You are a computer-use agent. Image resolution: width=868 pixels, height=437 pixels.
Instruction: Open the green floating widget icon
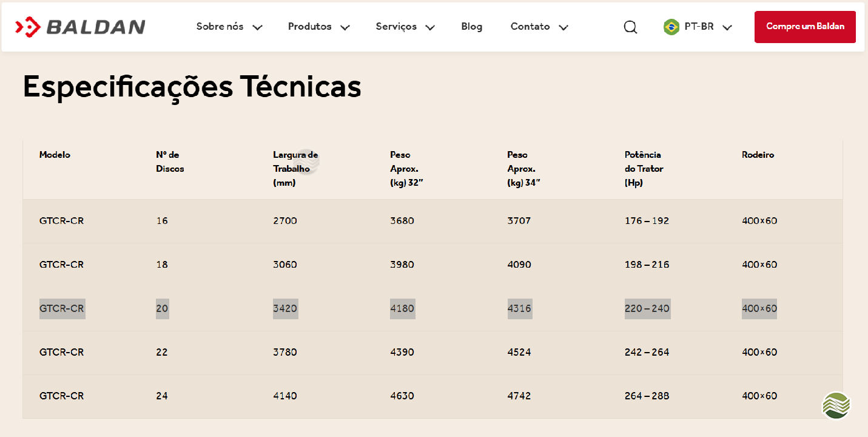point(836,405)
